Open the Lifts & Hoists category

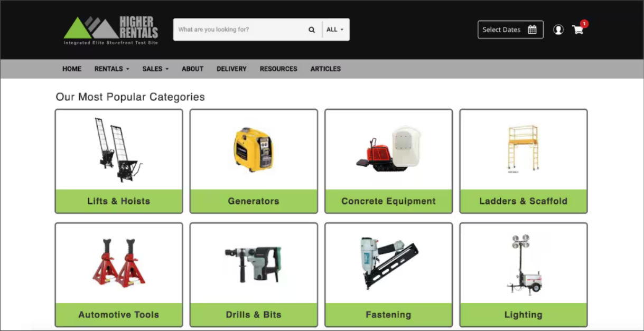(119, 201)
